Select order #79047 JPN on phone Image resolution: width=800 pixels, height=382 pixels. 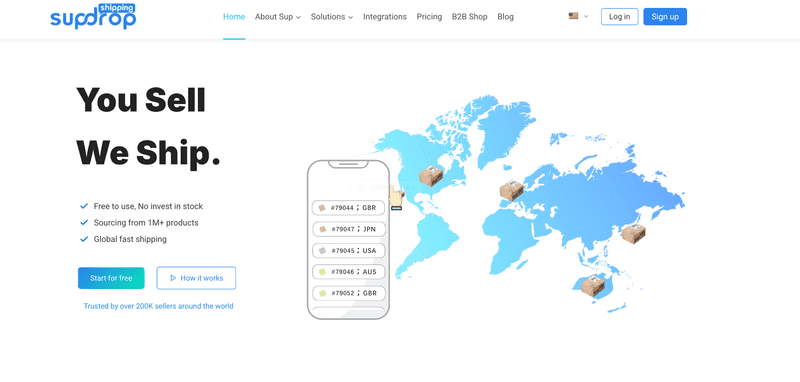(348, 229)
